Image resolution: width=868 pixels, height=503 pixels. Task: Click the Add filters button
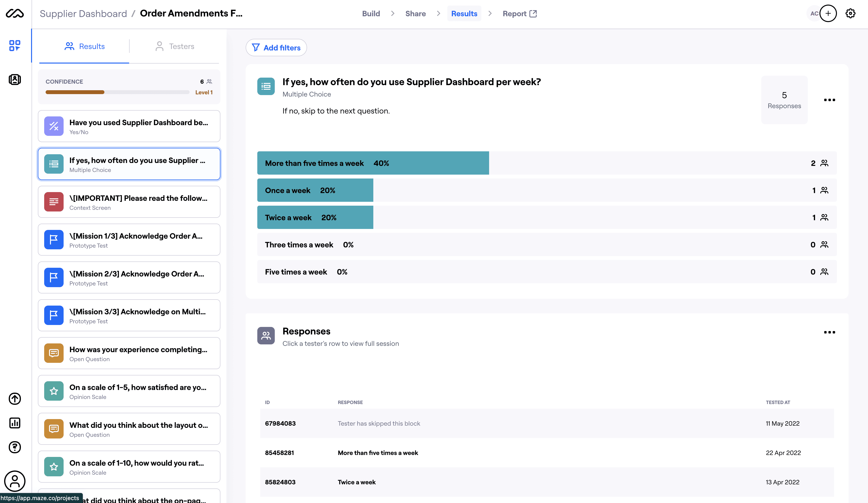pos(276,48)
